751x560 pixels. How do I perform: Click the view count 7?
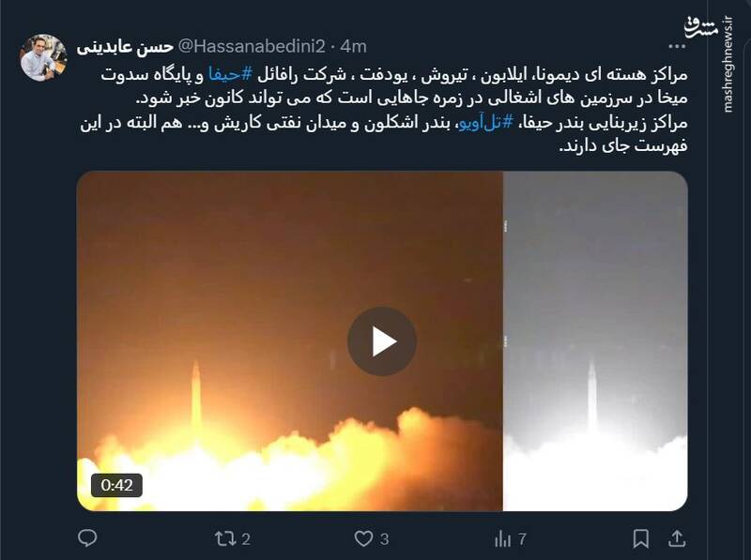coord(522,539)
